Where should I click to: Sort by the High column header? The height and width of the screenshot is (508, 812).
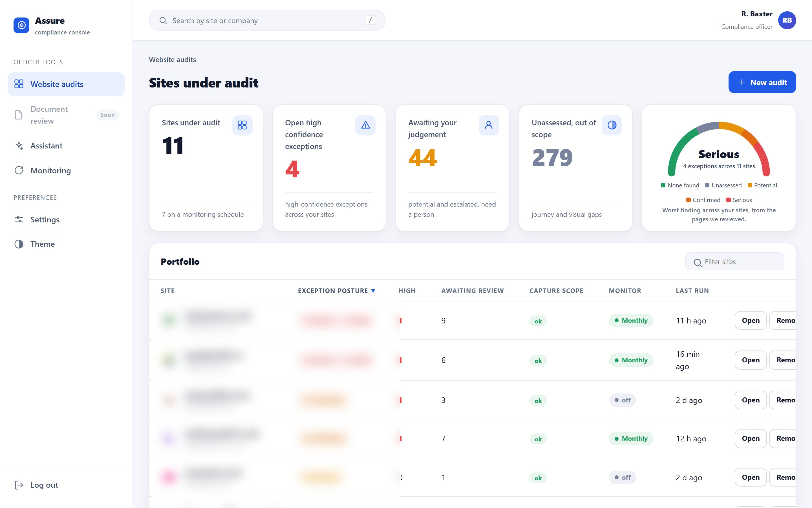tap(407, 291)
